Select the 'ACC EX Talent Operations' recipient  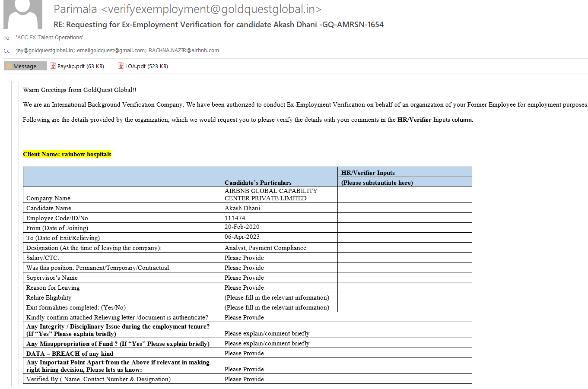click(x=49, y=38)
